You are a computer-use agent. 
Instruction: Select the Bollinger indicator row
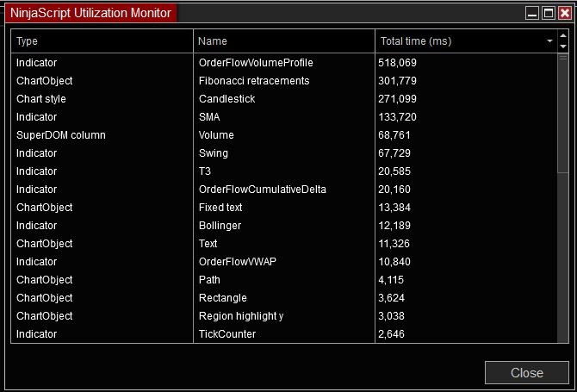point(220,226)
